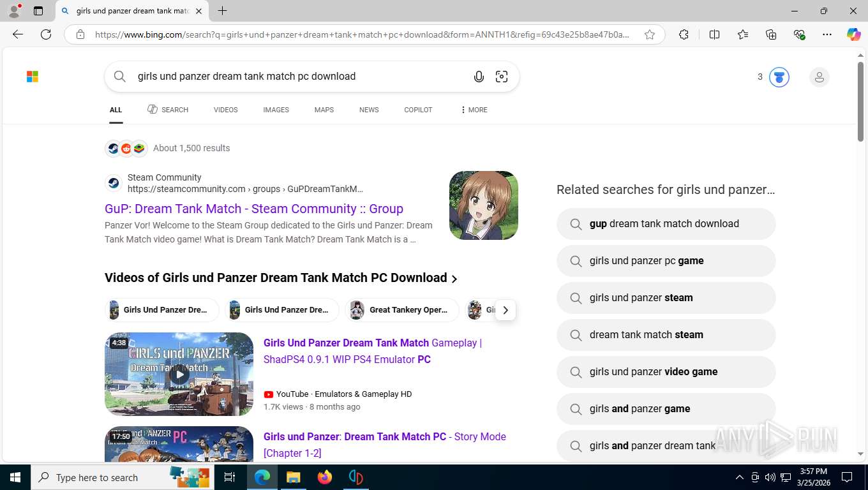Switch to the IMAGES tab
The width and height of the screenshot is (868, 490).
(276, 110)
